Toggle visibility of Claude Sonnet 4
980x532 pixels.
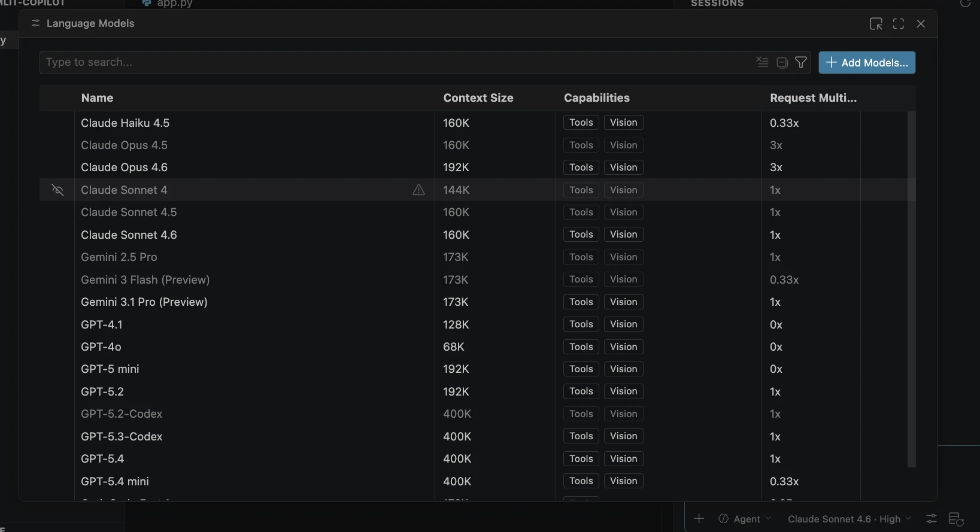tap(57, 190)
